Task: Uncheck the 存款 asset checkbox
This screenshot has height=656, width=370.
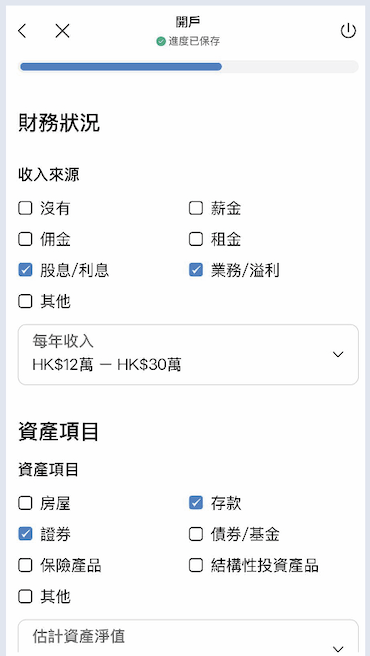Action: pyautogui.click(x=196, y=503)
